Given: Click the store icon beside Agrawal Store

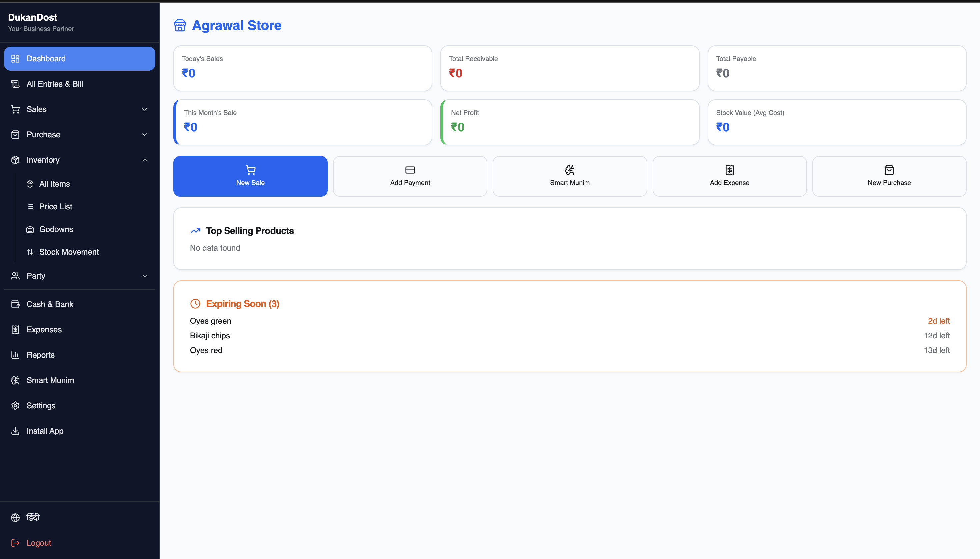Looking at the screenshot, I should [x=180, y=25].
